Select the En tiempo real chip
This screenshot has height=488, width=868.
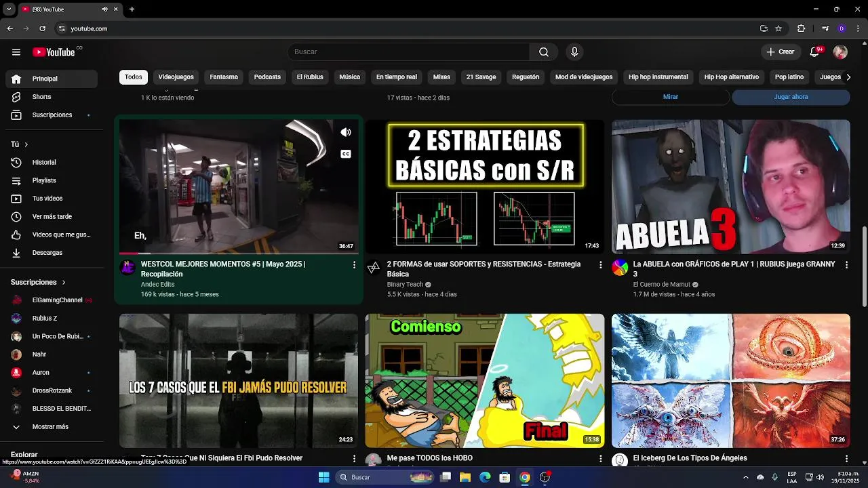click(x=397, y=77)
